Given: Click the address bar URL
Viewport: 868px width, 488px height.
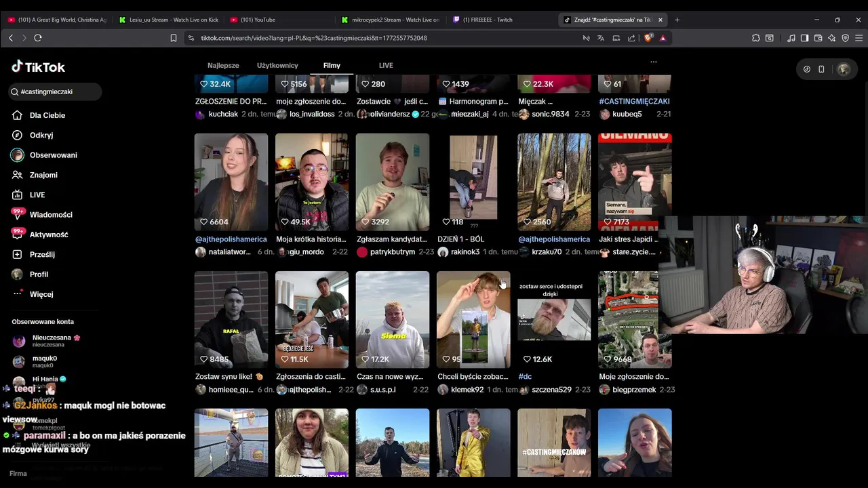Looking at the screenshot, I should click(314, 38).
